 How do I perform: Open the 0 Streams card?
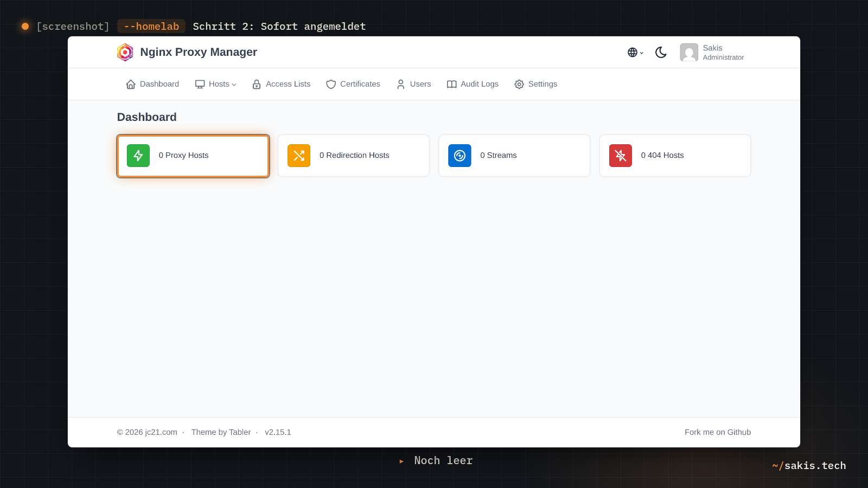(x=514, y=156)
